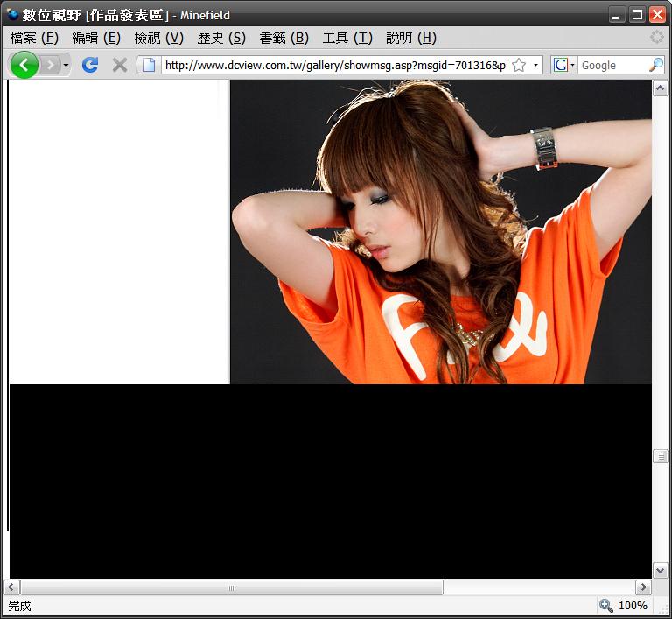Click the zoom magnifier in status bar
This screenshot has width=672, height=619.
[605, 606]
